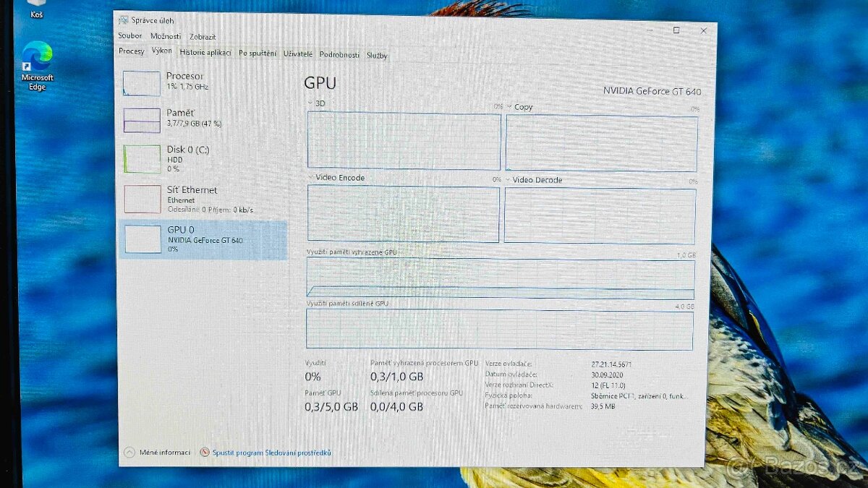Click the Paměť 3,7/7,9 GB usage text
Screen dimensions: 868x488
pos(194,124)
